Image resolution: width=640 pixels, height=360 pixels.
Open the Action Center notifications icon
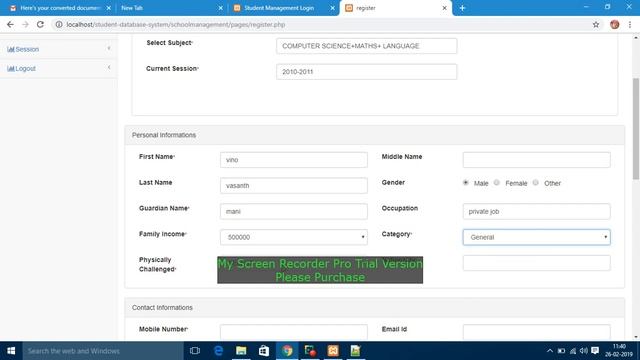point(595,351)
